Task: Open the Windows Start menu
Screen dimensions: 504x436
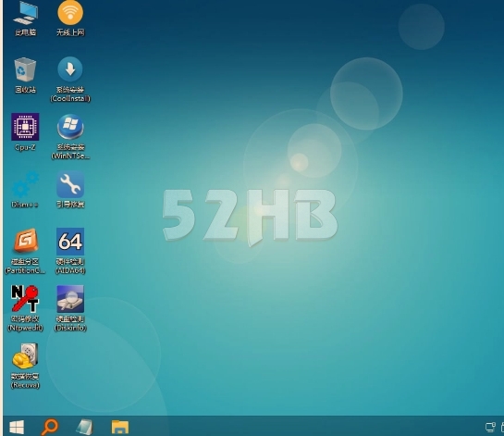Action: click(17, 428)
